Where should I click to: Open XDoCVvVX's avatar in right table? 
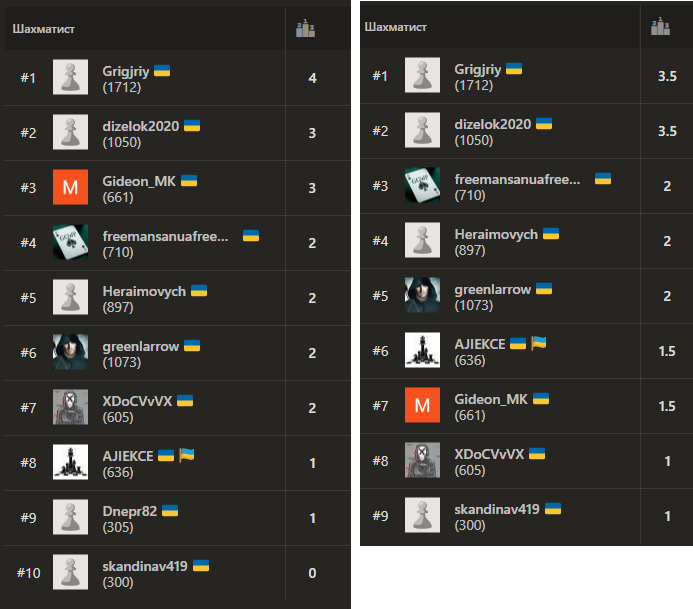tap(422, 460)
